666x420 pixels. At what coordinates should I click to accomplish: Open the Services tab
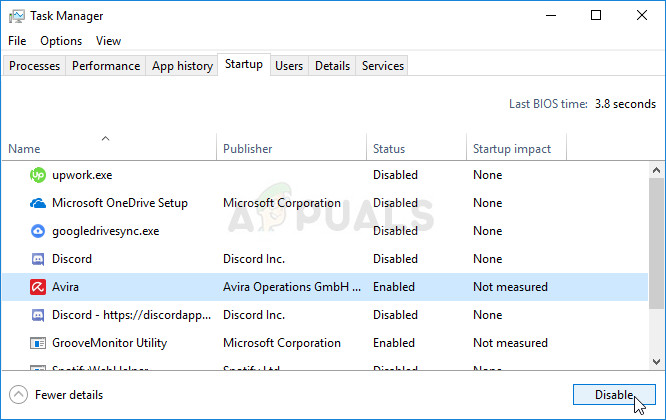pyautogui.click(x=383, y=66)
